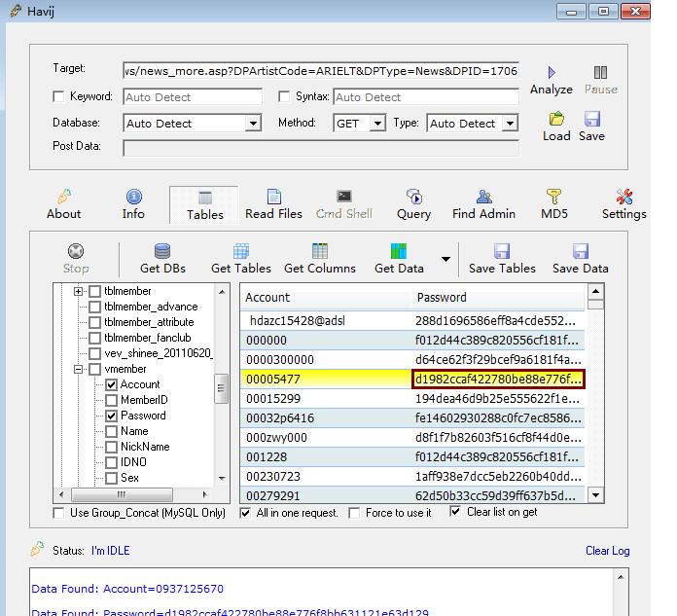Click the Clear Log link

click(608, 551)
